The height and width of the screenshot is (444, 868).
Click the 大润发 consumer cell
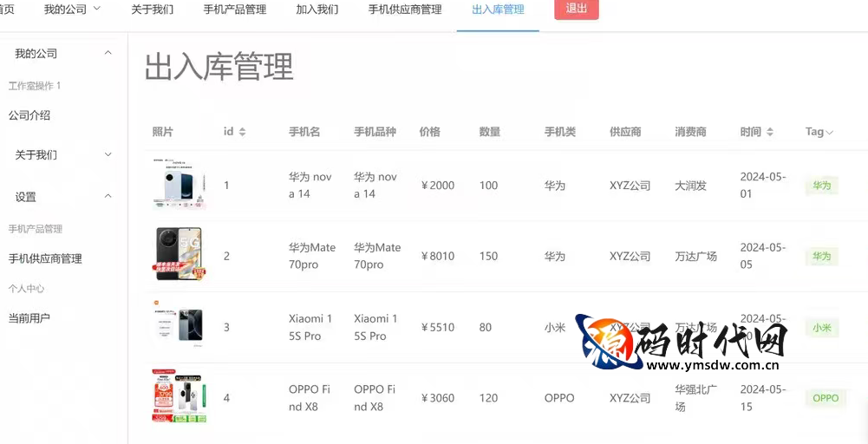[691, 186]
